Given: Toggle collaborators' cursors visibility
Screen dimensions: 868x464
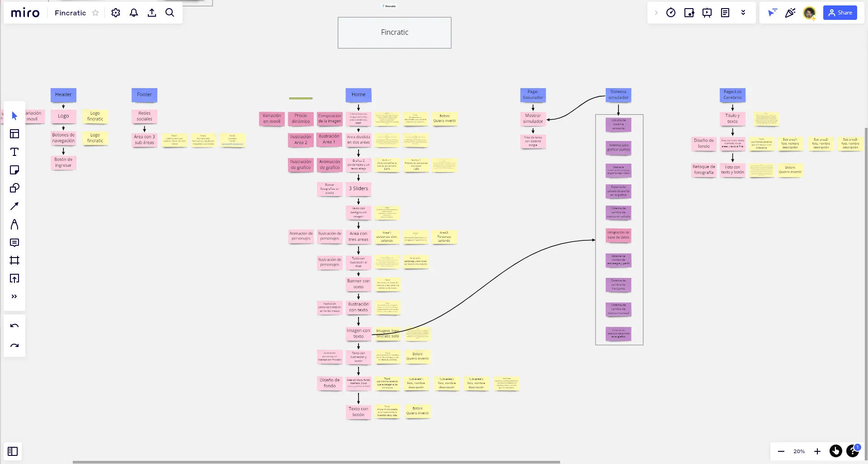Looking at the screenshot, I should [772, 13].
